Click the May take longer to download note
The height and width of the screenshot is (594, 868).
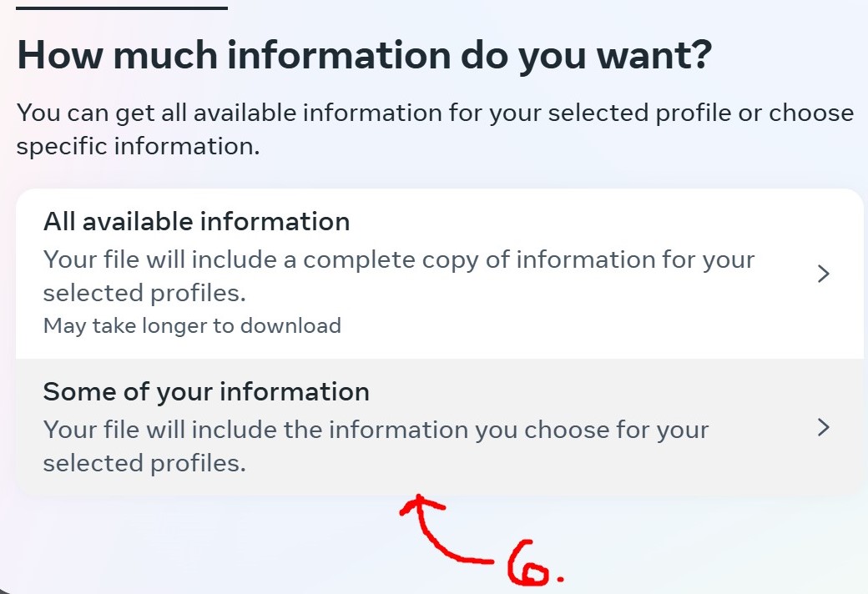click(x=192, y=325)
